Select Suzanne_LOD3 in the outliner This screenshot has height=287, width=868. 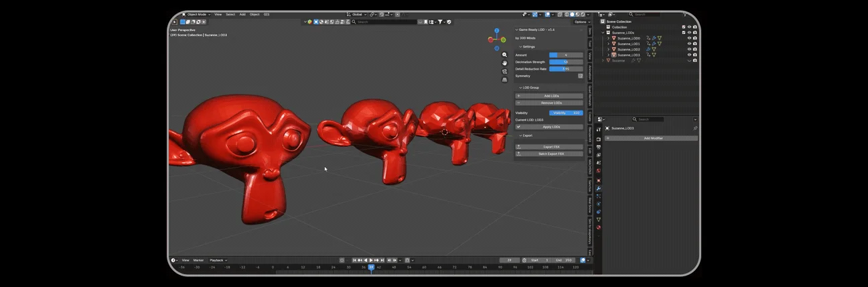click(628, 55)
